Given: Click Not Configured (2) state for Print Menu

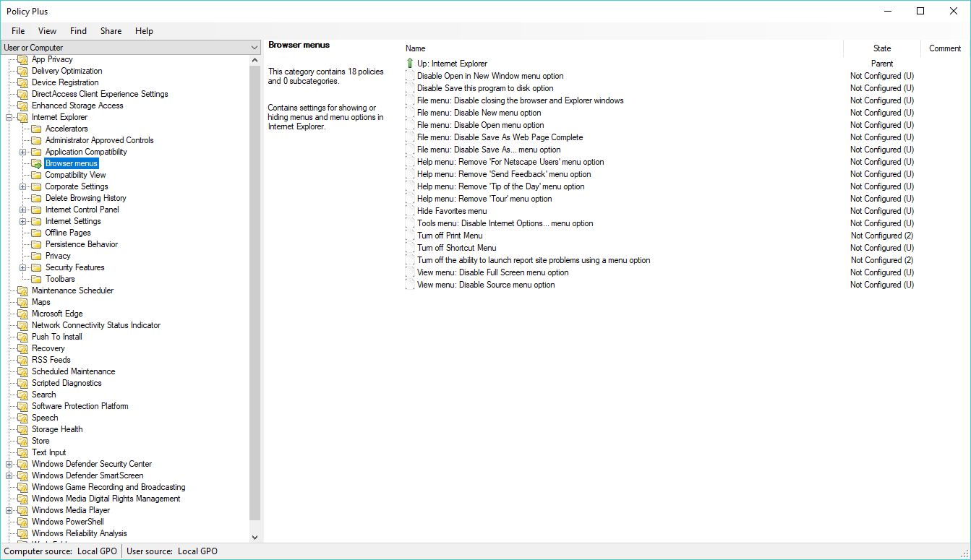Looking at the screenshot, I should pos(882,236).
